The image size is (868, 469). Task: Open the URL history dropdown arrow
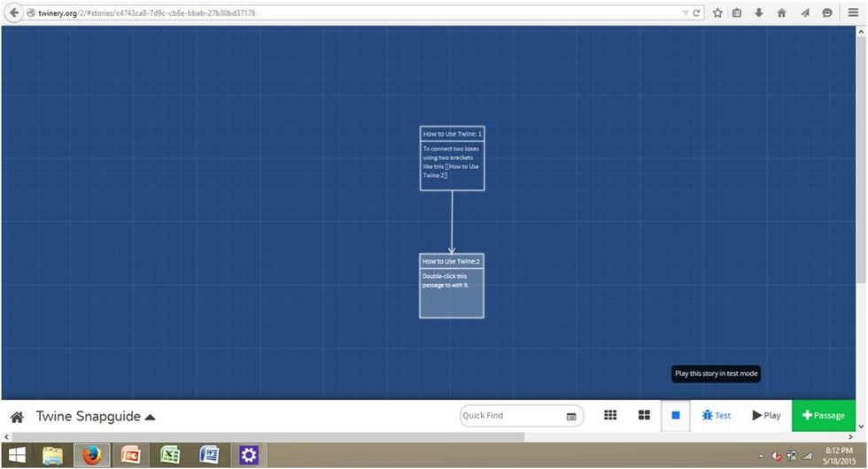[686, 12]
